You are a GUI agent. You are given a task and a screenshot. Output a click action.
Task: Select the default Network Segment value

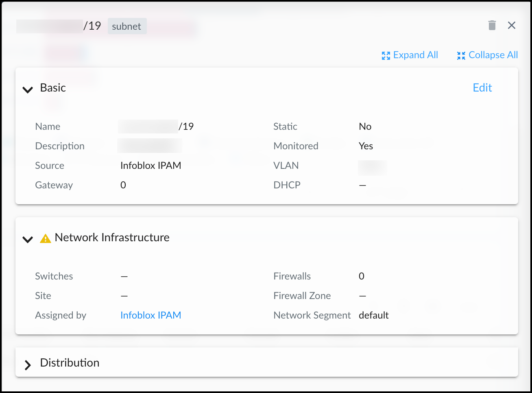[x=373, y=315]
